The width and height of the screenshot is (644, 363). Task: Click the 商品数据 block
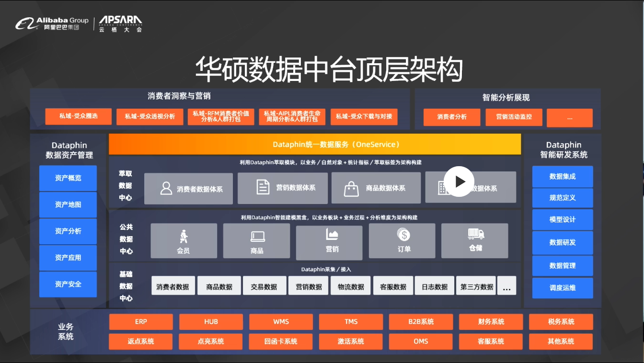click(x=219, y=286)
